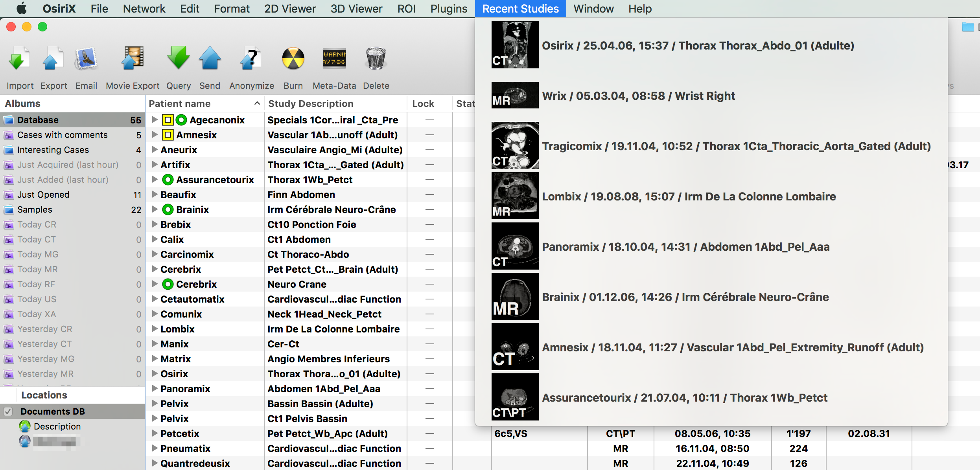Expand the Artifix study row

click(x=155, y=164)
